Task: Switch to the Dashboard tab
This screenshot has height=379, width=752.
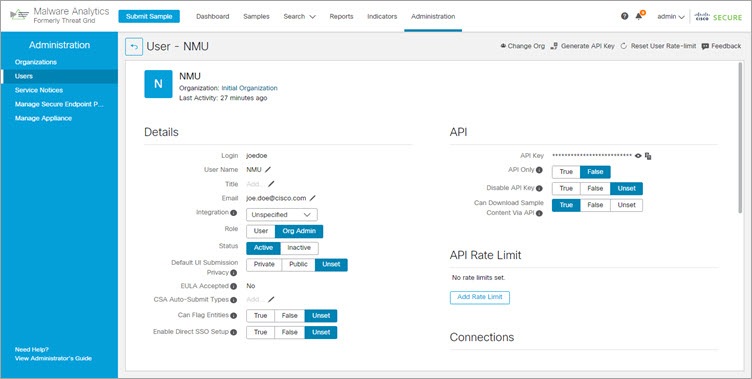Action: tap(212, 16)
